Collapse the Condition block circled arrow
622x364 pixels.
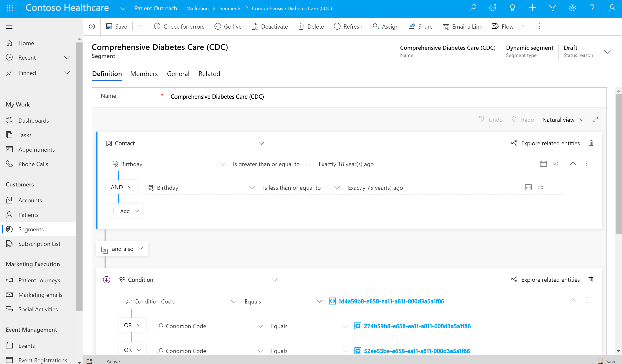[x=106, y=280]
